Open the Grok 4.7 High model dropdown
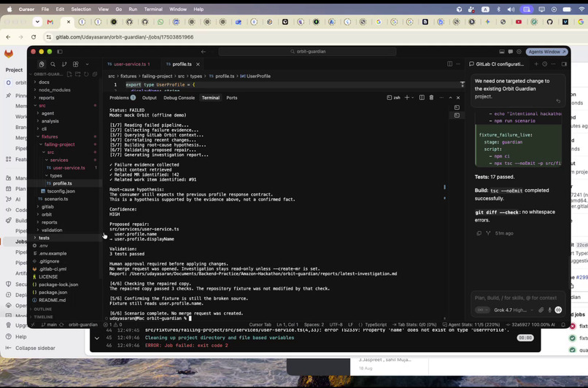Image resolution: width=588 pixels, height=388 pixels. 514,310
